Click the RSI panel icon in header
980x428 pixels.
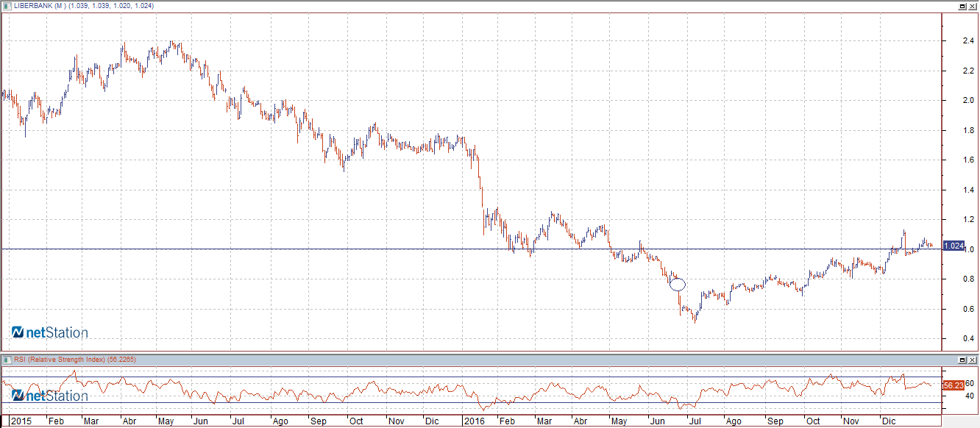[x=7, y=360]
